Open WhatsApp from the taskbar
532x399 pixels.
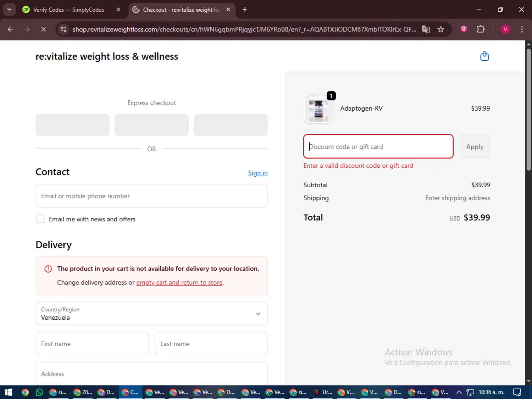[x=39, y=392]
